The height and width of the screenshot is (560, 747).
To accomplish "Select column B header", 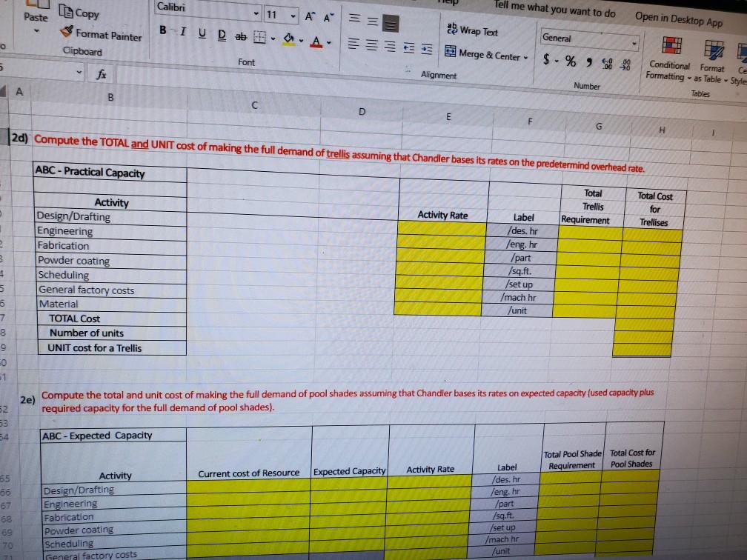I will coord(110,97).
